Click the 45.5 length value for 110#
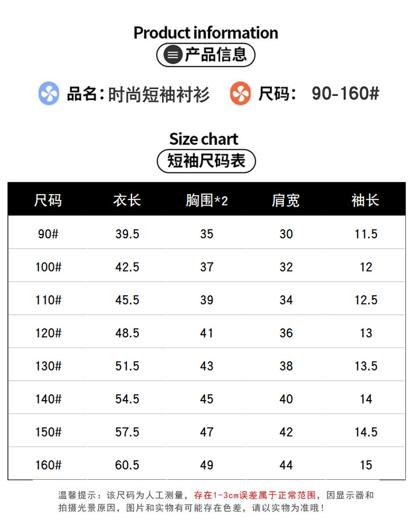 pyautogui.click(x=127, y=300)
